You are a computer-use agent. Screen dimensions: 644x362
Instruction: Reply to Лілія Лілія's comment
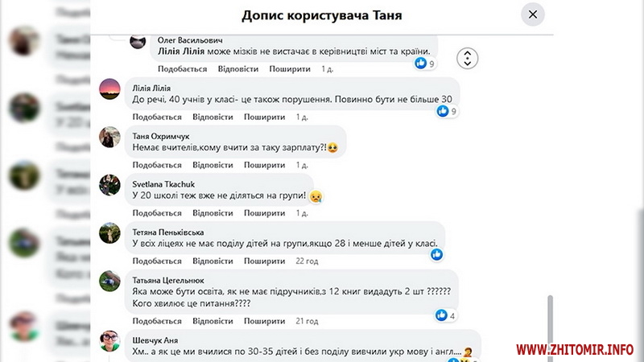213,117
